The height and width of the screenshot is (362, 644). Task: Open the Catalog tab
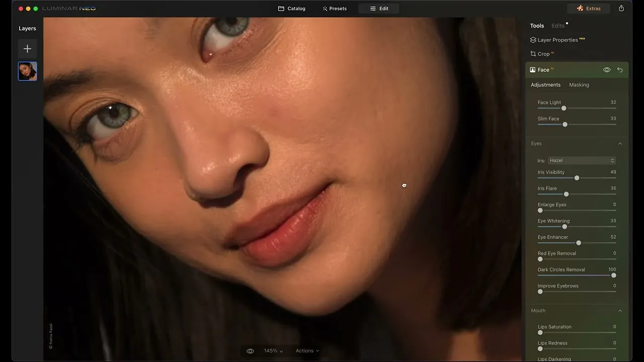click(292, 9)
